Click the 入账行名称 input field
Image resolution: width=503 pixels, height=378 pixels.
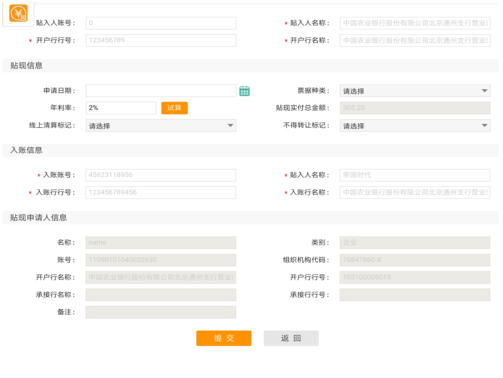[415, 192]
